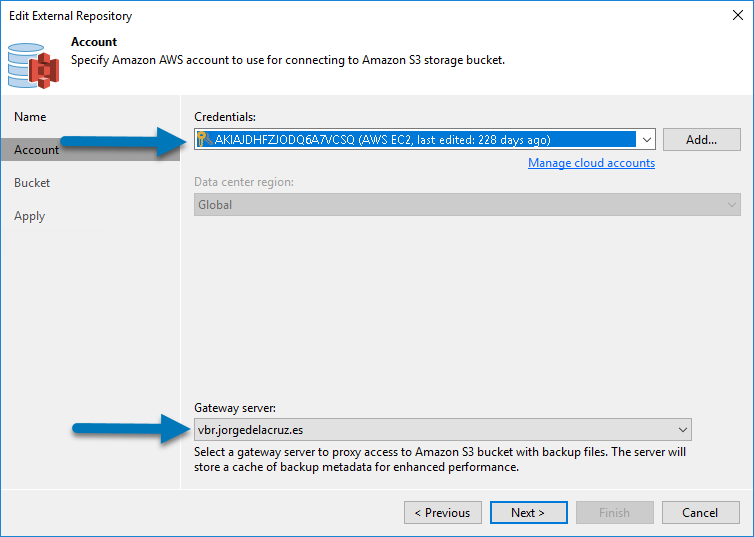Open the Add credentials dialog

point(702,139)
